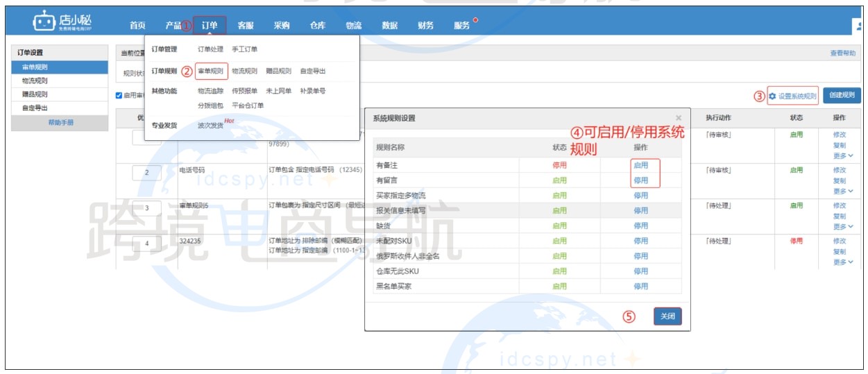Select 审单规则 under 订单规则 in the dropdown
This screenshot has height=374, width=868.
pos(211,71)
